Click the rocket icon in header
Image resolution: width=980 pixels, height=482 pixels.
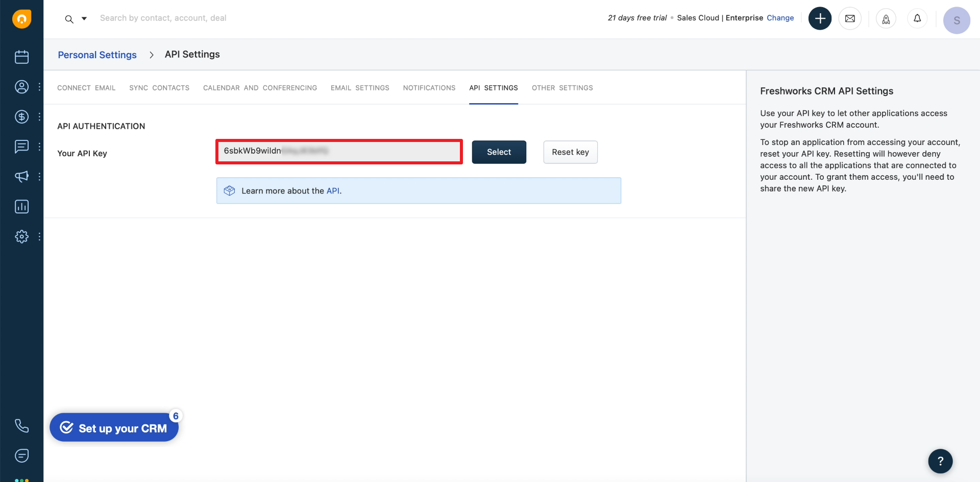coord(886,19)
